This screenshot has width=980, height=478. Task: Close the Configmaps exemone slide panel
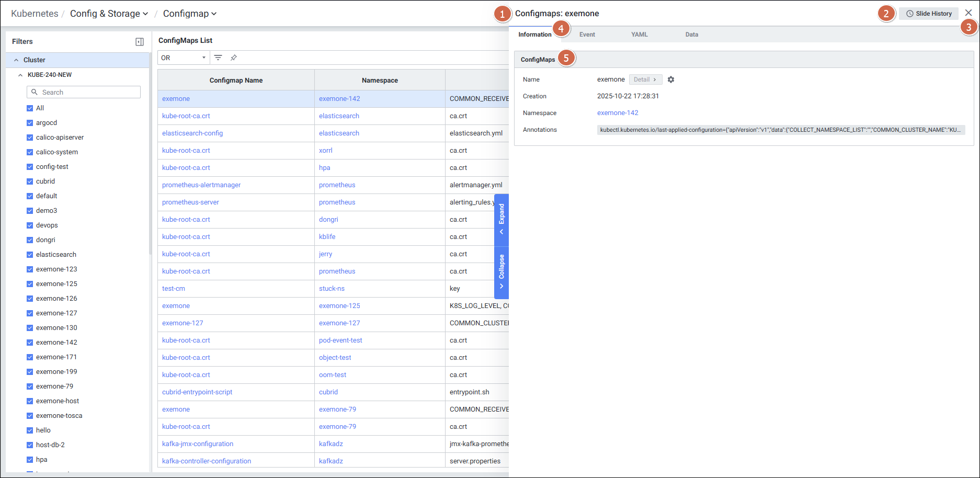point(968,13)
